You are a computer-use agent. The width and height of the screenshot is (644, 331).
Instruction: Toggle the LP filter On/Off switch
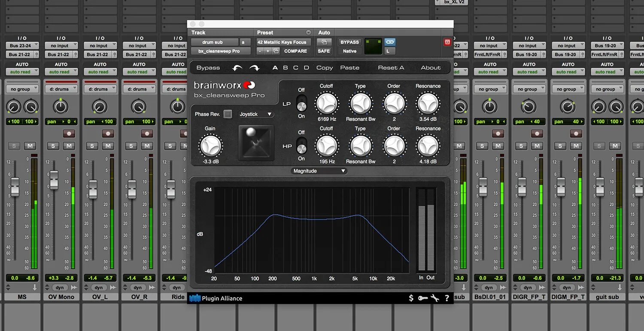click(x=301, y=103)
